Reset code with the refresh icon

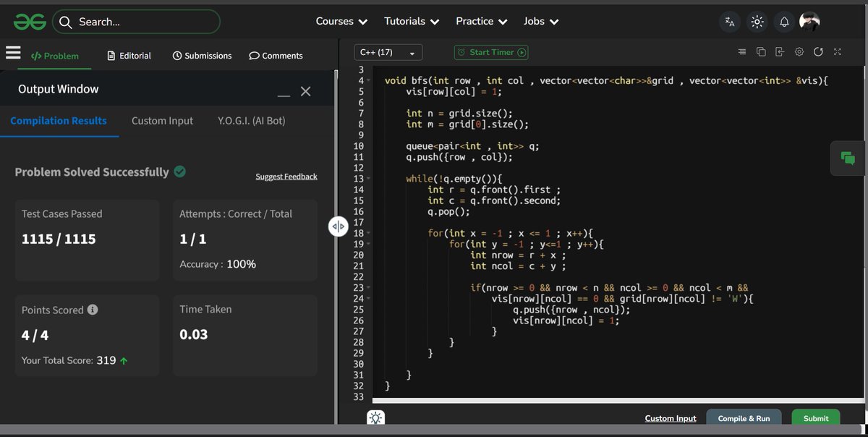[x=818, y=52]
